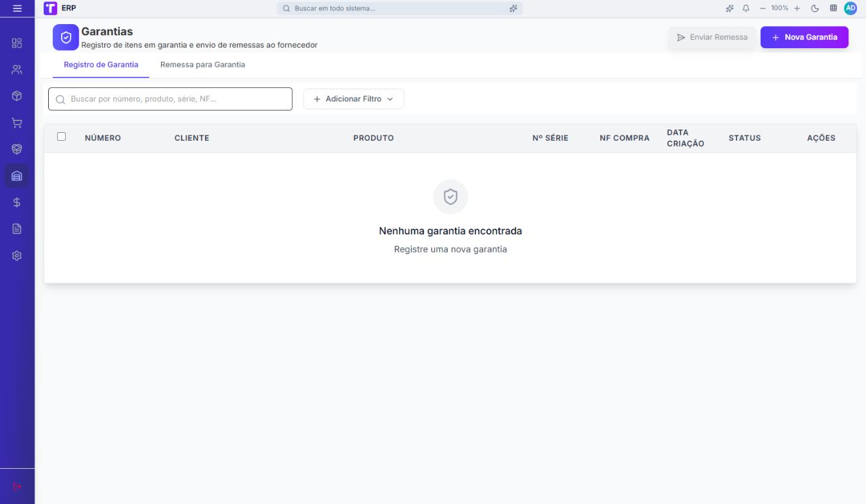Increase zoom with the plus icon
Screen dimensions: 866x504
797,8
